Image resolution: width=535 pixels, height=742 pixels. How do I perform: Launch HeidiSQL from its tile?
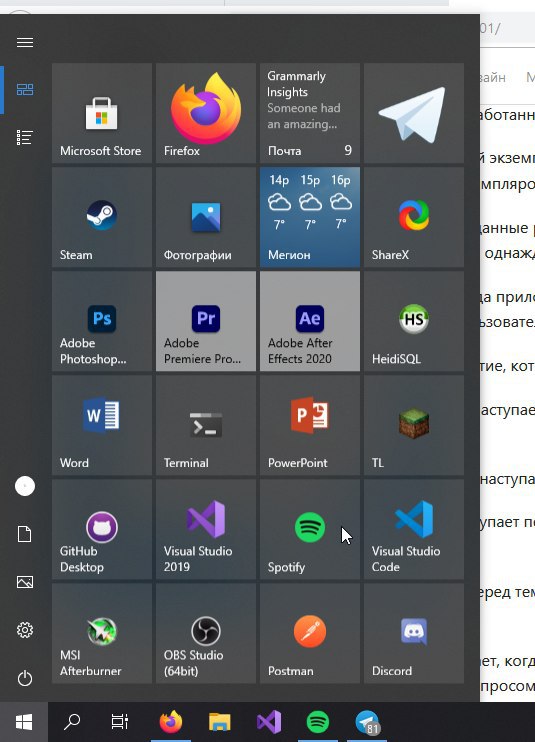414,321
